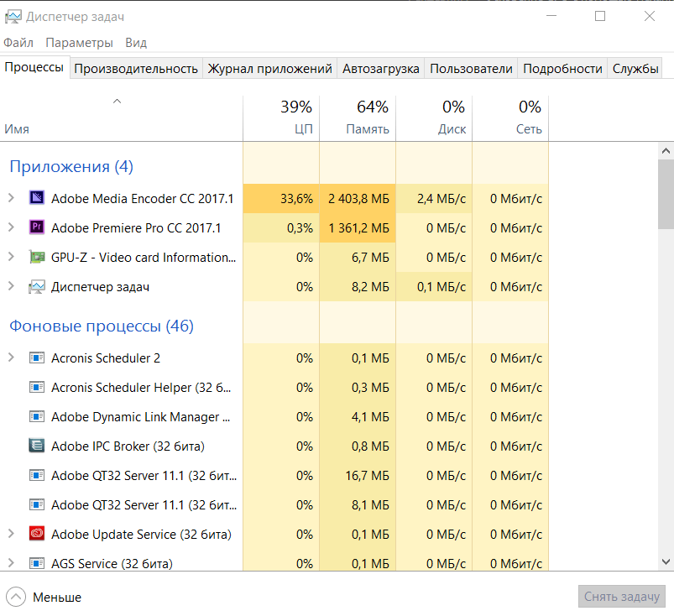Expand the AGS Service row
This screenshot has width=674, height=616.
[12, 563]
